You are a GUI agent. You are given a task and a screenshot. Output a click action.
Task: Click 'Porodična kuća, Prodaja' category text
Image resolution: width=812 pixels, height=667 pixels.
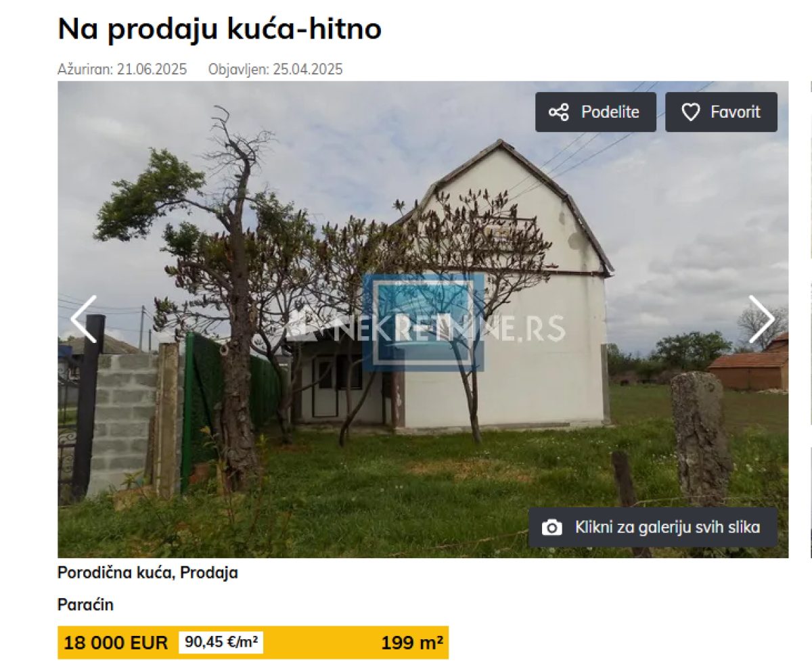coord(148,573)
